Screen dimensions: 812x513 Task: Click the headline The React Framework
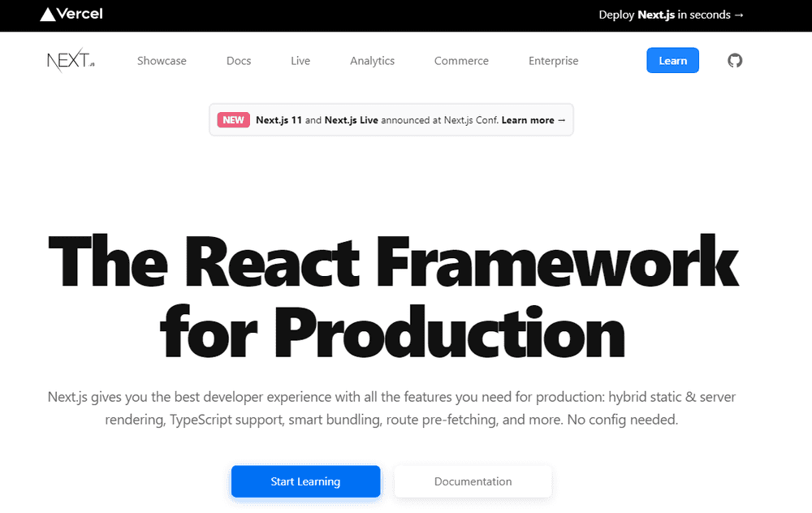pyautogui.click(x=393, y=261)
